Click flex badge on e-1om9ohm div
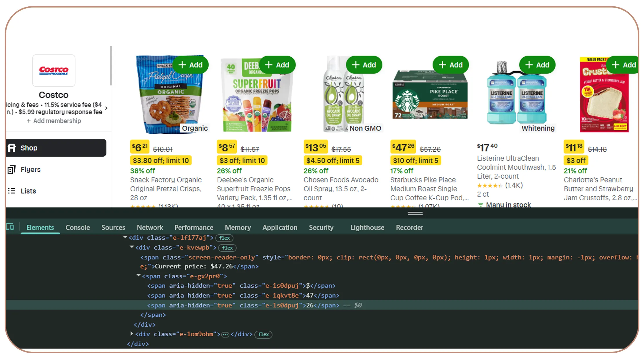The width and height of the screenshot is (644, 359). click(263, 334)
